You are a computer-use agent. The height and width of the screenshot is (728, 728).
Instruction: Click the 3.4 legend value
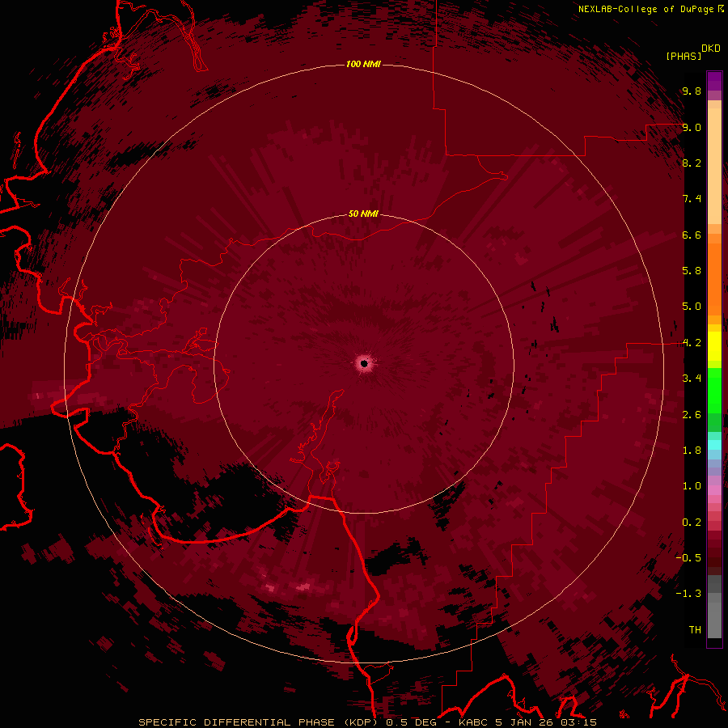692,379
